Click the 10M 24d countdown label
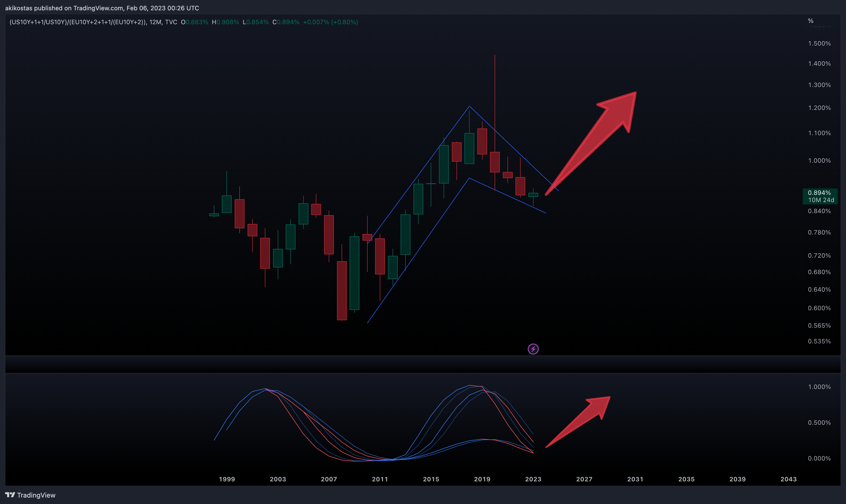Viewport: 846px width, 504px height. coord(821,200)
